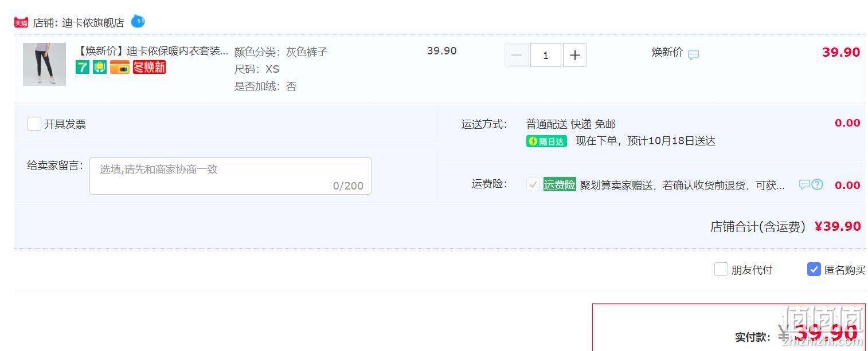This screenshot has width=868, height=351.
Task: Click the 颜色分类: 灰色裤子 text
Action: click(x=281, y=52)
